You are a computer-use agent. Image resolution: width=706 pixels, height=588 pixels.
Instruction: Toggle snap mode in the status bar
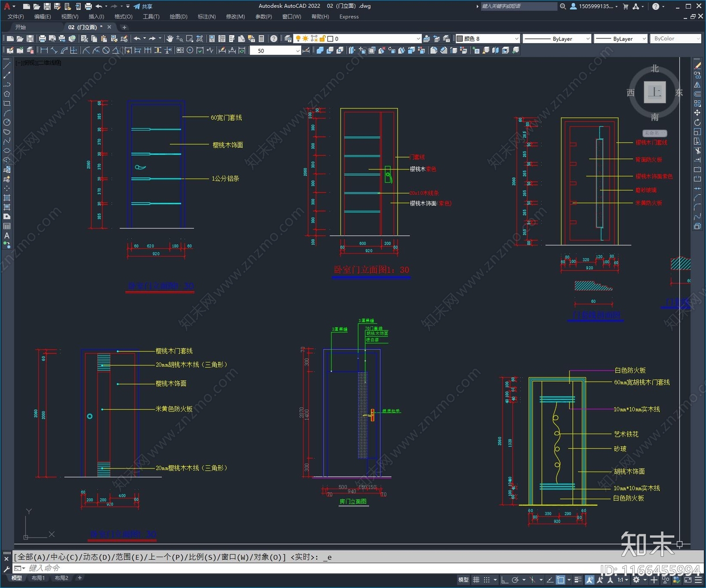tap(486, 580)
